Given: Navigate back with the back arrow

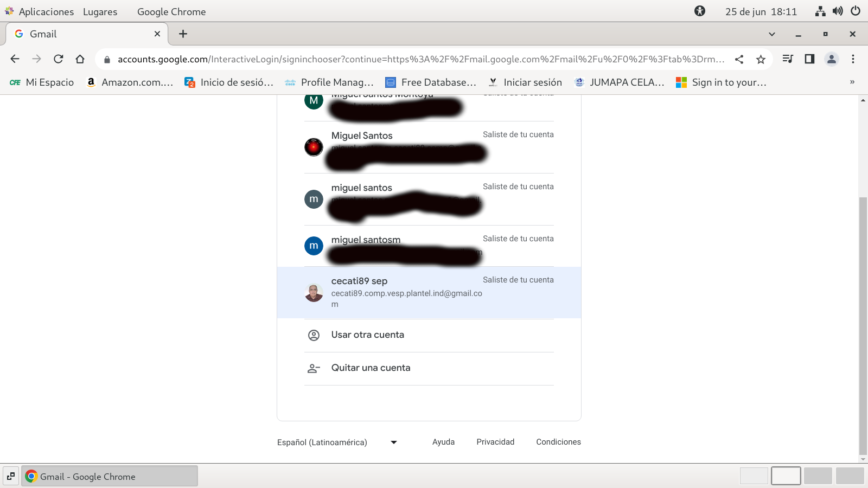Looking at the screenshot, I should (15, 59).
